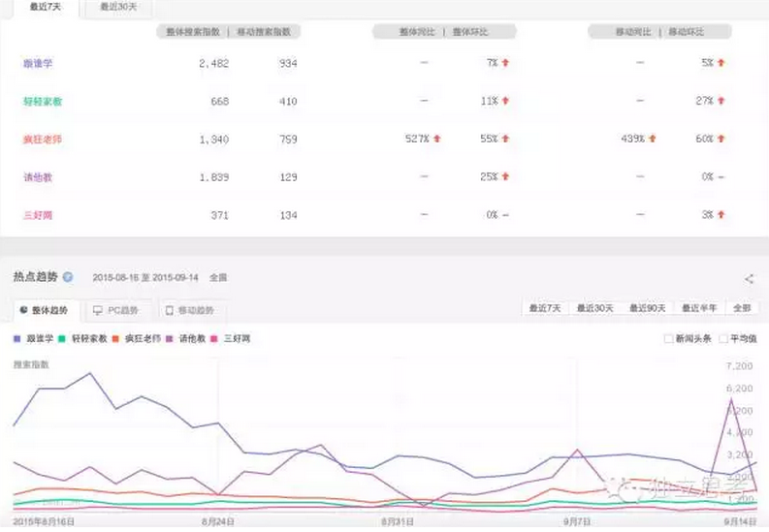Toggle 跟谁学 series via legend swatch
Screen dimensions: 769x532
[17, 339]
